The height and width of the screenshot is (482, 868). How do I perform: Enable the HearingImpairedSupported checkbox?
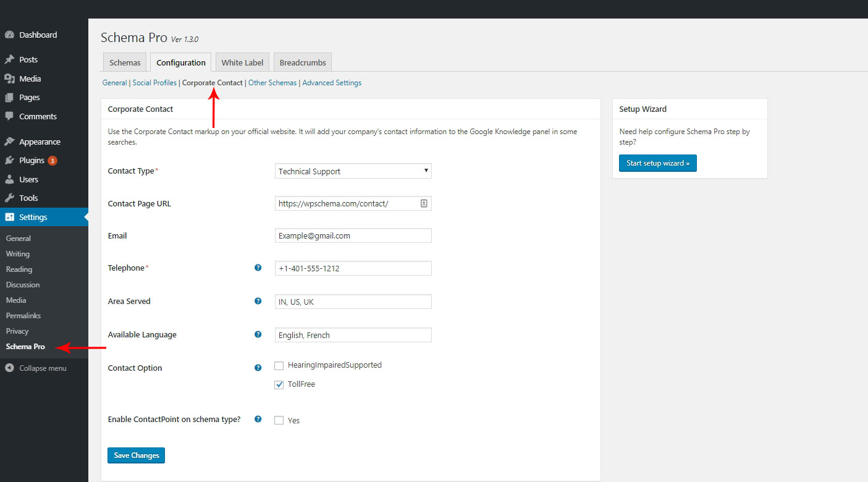pos(279,366)
